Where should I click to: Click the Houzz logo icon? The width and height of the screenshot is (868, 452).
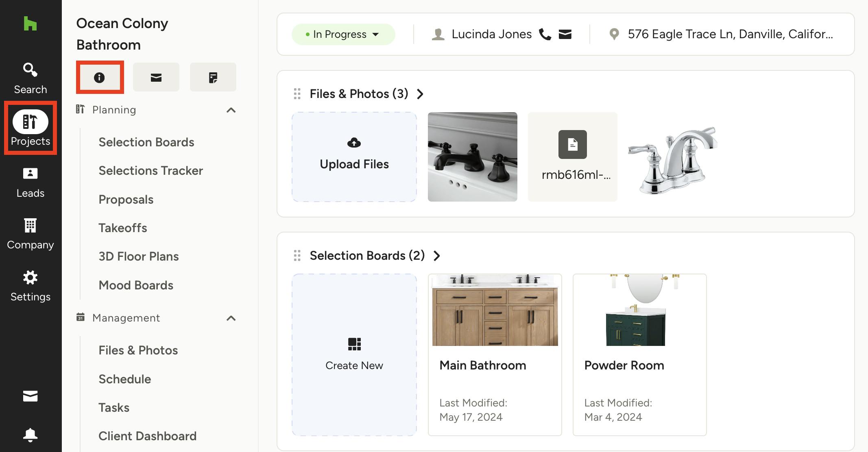[x=30, y=24]
